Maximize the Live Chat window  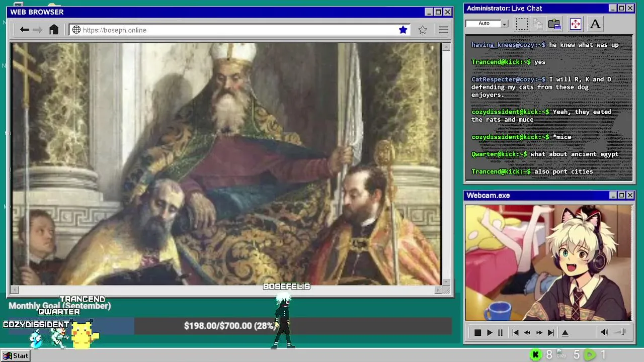click(x=621, y=8)
